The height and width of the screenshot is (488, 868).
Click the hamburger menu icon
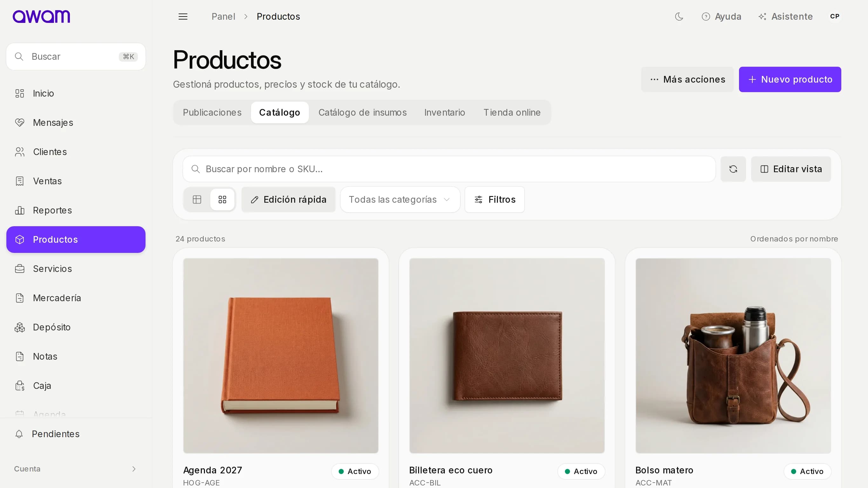(x=183, y=17)
